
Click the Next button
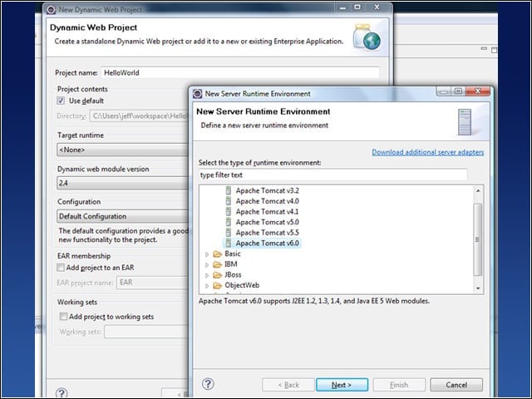coord(342,385)
